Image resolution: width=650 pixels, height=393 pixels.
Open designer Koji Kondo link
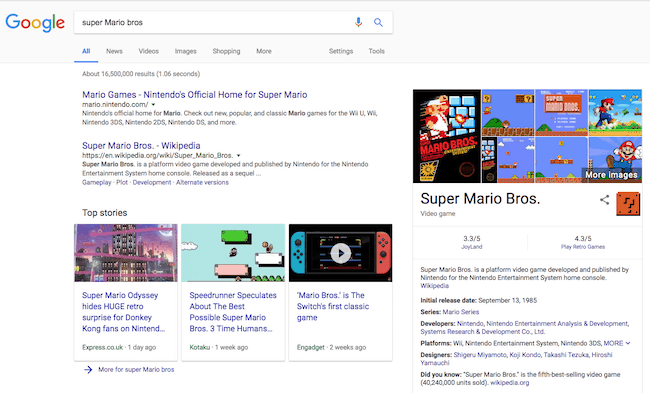[525, 355]
